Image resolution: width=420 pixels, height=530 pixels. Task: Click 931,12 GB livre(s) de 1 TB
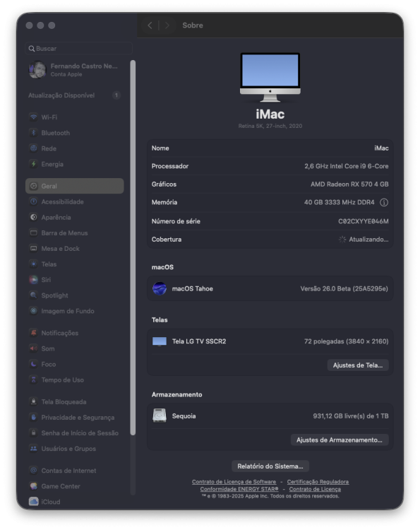click(350, 416)
